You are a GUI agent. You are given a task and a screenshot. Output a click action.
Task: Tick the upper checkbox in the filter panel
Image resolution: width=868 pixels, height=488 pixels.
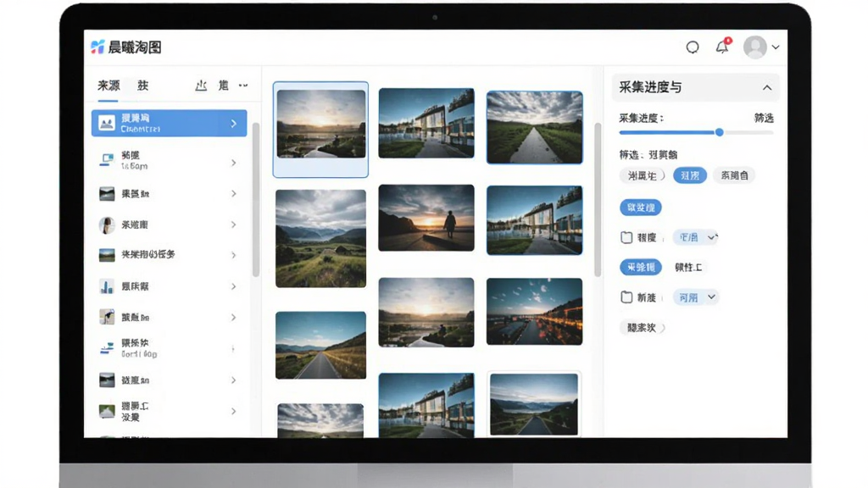coord(626,237)
